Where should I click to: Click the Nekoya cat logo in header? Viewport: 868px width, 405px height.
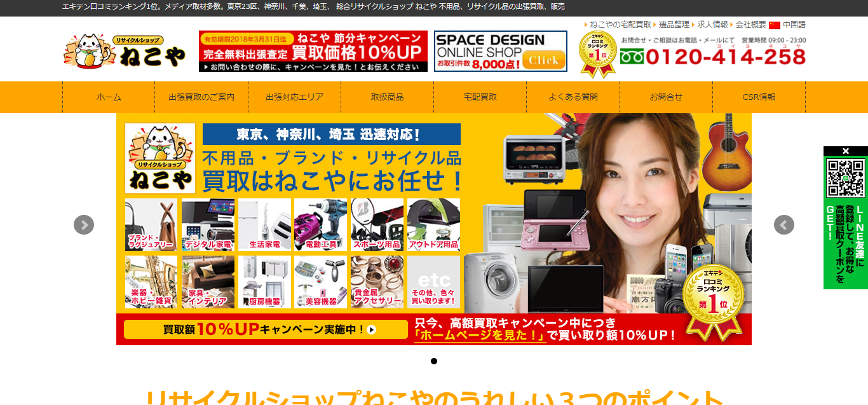coord(125,51)
